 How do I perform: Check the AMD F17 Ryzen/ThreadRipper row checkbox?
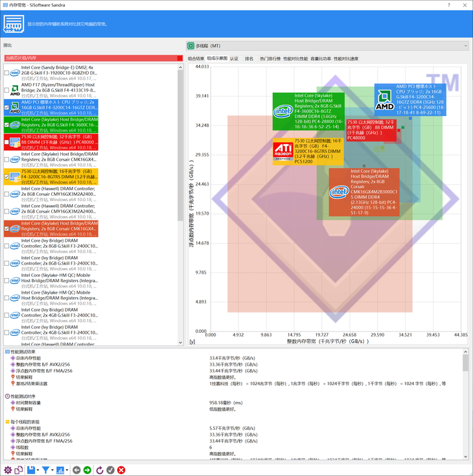click(6, 90)
